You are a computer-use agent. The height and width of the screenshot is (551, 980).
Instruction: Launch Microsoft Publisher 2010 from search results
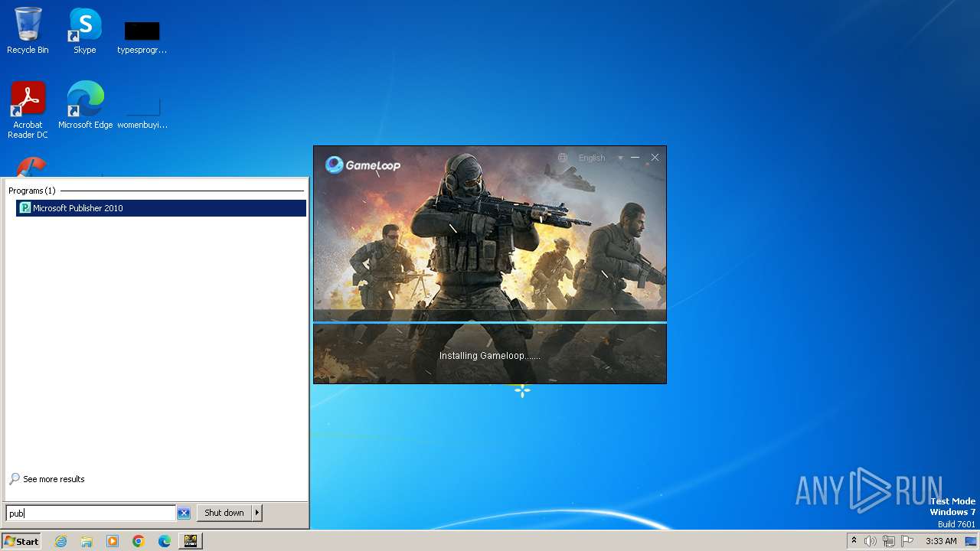[x=161, y=208]
